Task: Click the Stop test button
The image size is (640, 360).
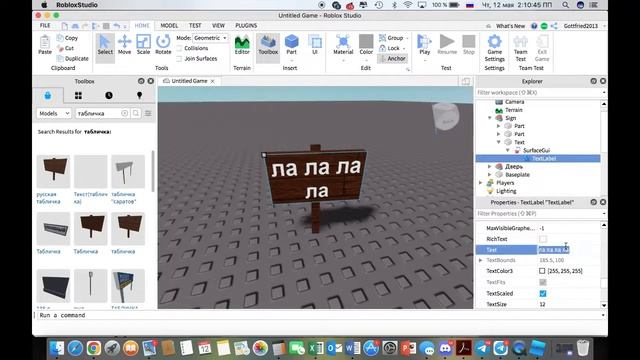Action: tap(469, 45)
